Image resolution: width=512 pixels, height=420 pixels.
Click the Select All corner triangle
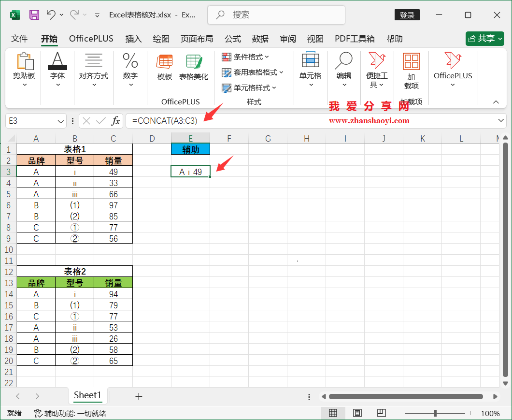11,139
